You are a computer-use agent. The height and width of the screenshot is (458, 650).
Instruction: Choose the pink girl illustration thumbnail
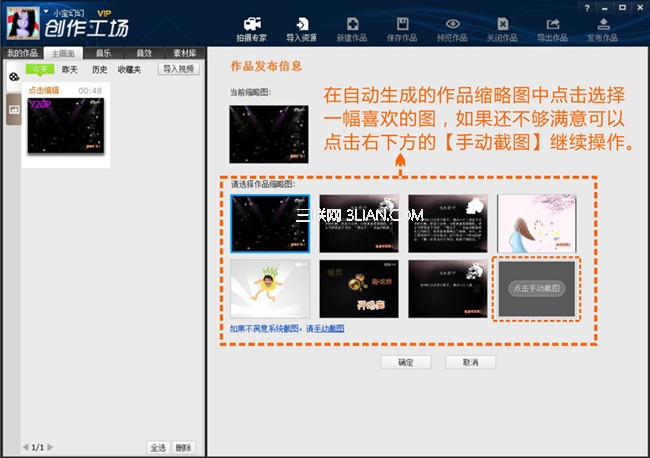[x=537, y=223]
